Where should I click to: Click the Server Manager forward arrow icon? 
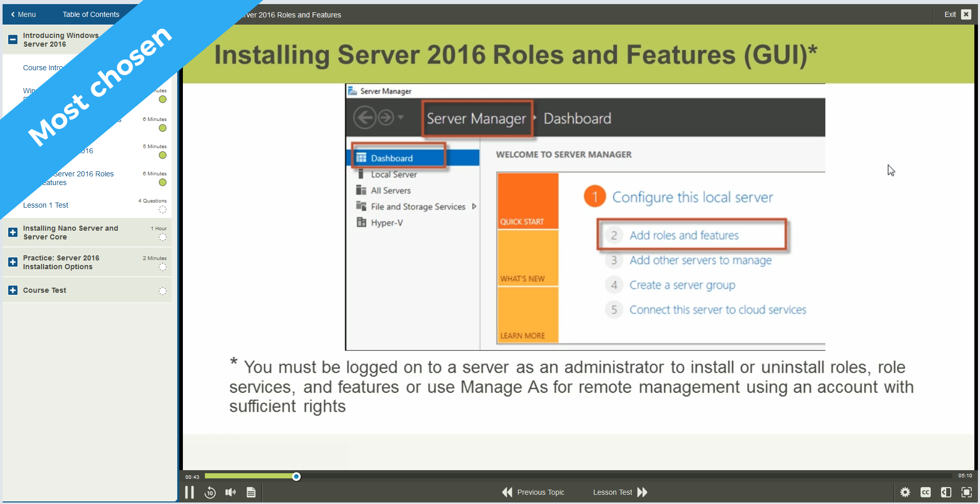coord(386,118)
